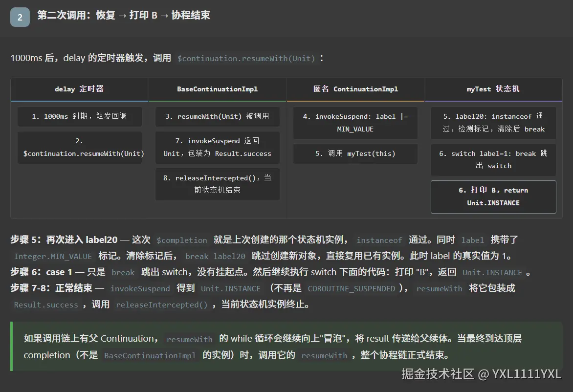Click bold text 步骤 7-8: 正常结束

(51, 288)
